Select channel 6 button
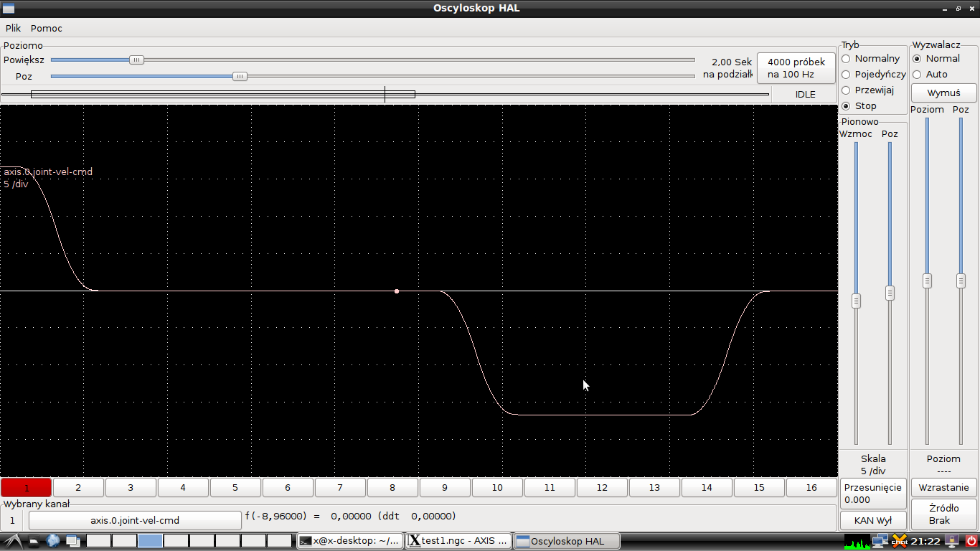Screen dimensions: 980x551 [288, 487]
